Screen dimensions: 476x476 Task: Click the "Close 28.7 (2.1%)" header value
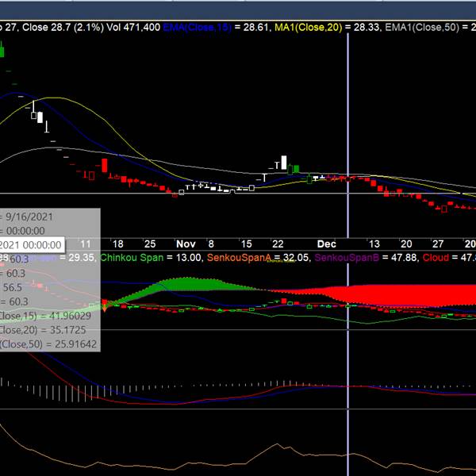coord(63,28)
